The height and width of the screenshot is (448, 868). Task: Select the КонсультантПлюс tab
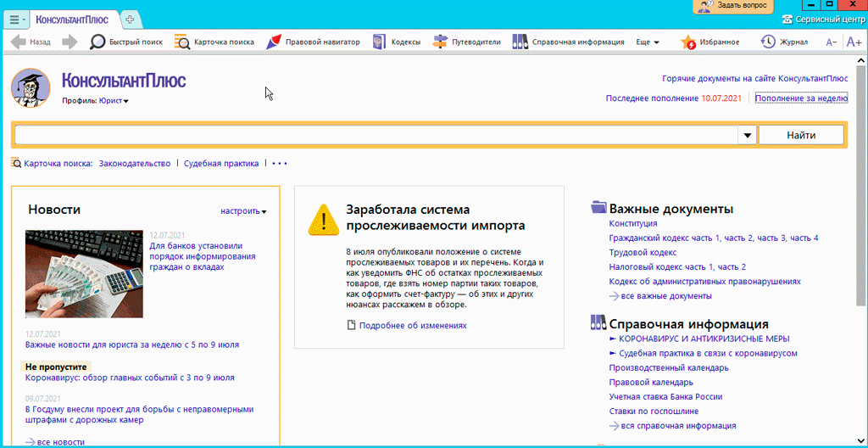(72, 20)
